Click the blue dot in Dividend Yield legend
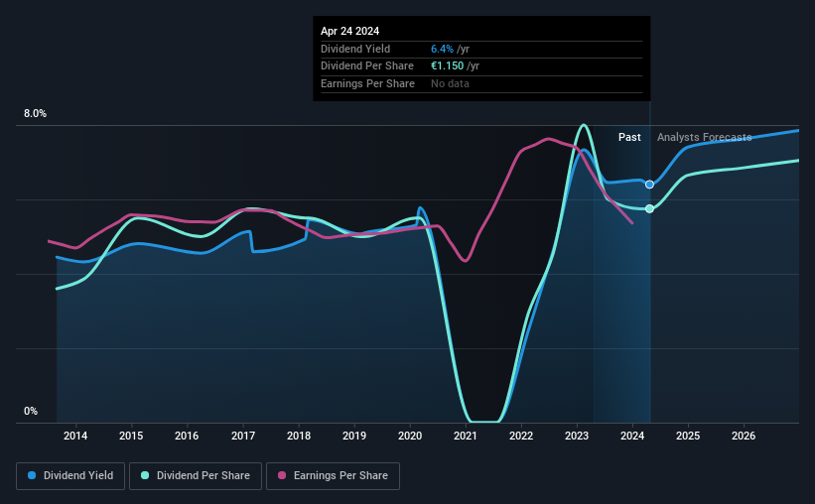Screen dimensions: 815x504 pos(32,475)
